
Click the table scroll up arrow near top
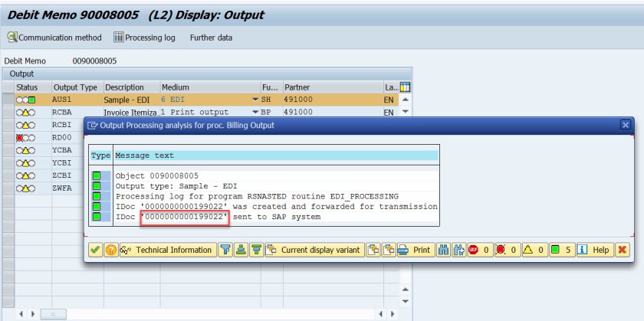pos(406,100)
